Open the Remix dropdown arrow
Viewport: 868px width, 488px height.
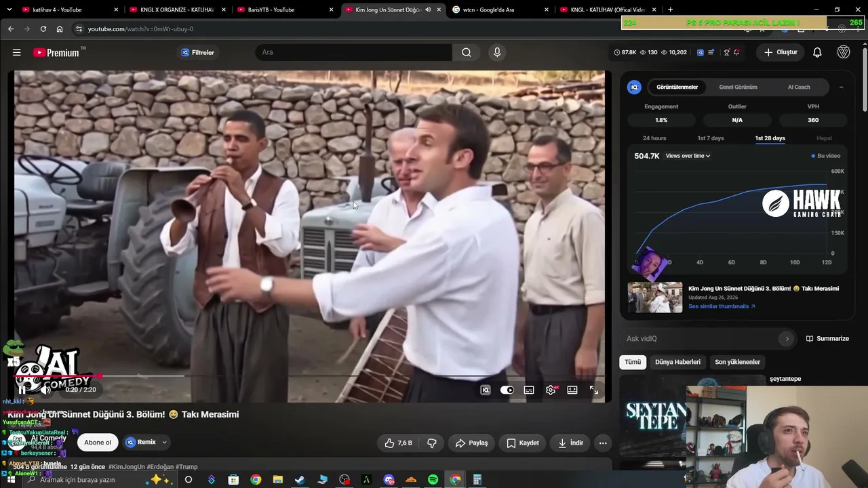pyautogui.click(x=164, y=443)
